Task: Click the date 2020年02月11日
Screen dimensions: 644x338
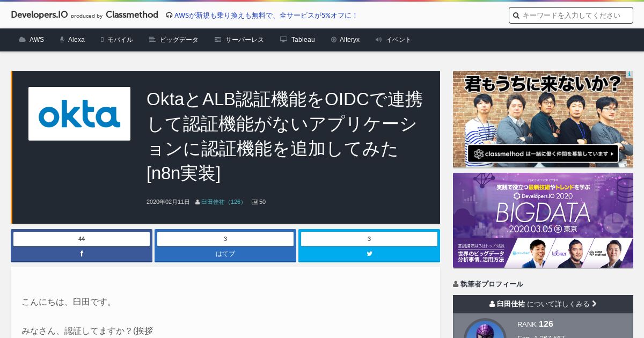Action: click(168, 202)
